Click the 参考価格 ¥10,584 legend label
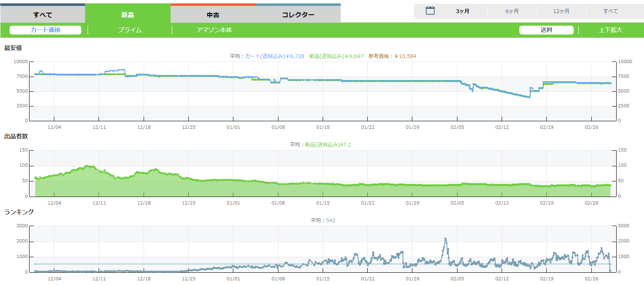 coord(392,56)
